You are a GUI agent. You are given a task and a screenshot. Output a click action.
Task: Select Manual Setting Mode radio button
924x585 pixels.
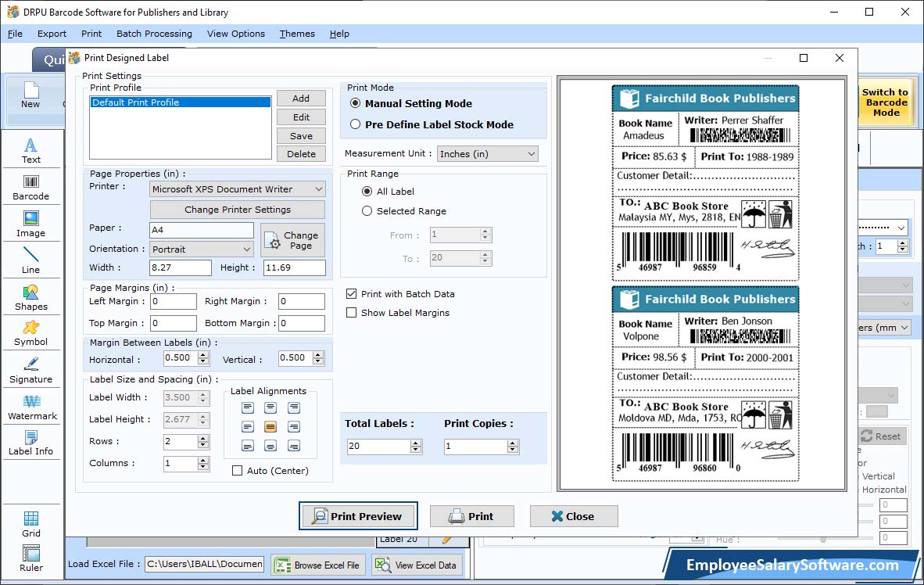356,103
